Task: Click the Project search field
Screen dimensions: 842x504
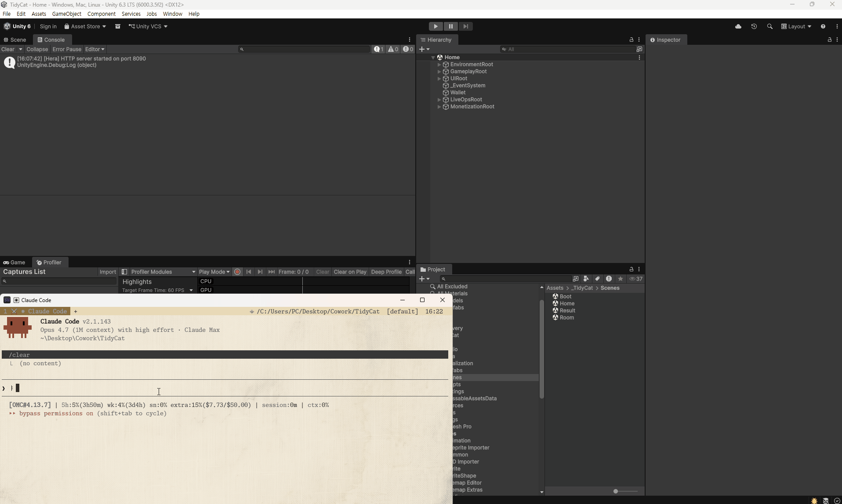Action: 505,279
